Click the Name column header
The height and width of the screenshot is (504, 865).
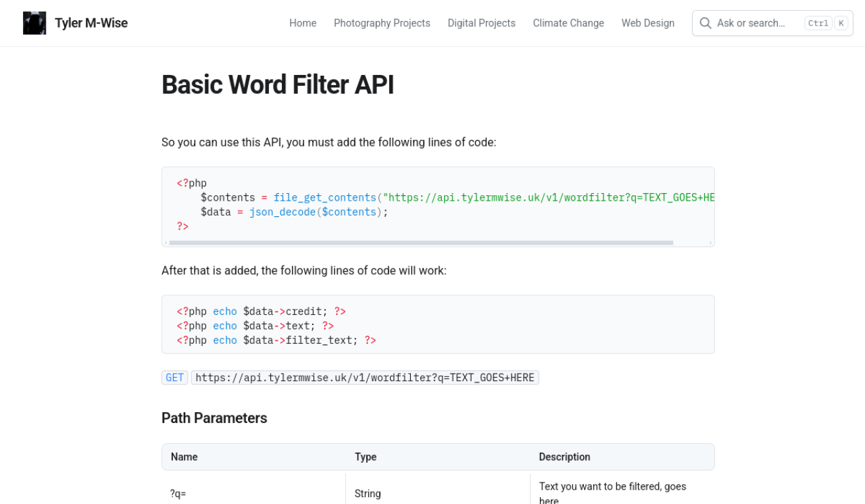point(184,457)
